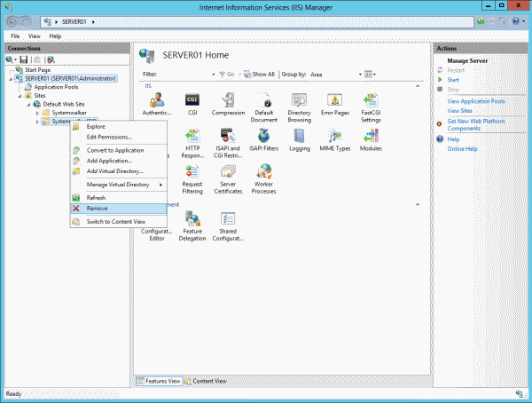Screen dimensions: 532x403
Task: Click the Online Help link
Action: [x=462, y=149]
